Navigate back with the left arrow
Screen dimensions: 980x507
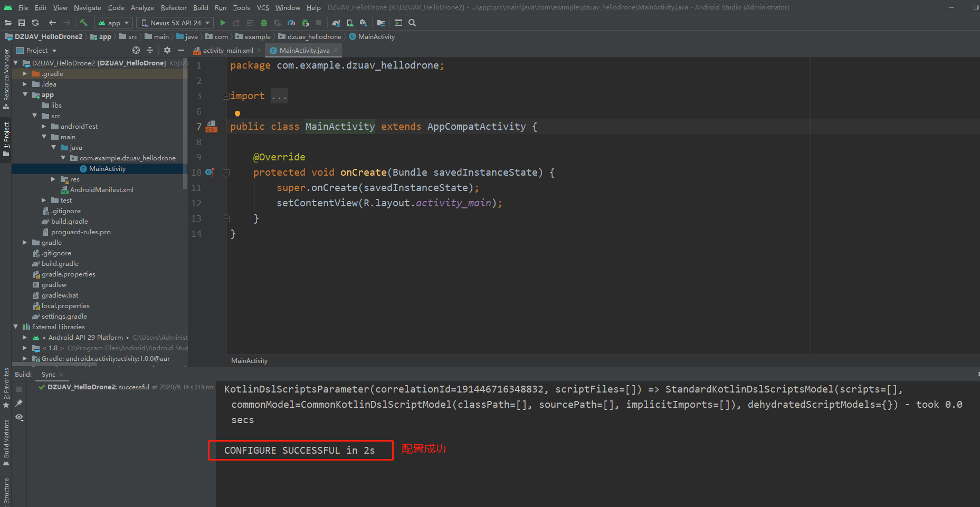click(x=52, y=23)
